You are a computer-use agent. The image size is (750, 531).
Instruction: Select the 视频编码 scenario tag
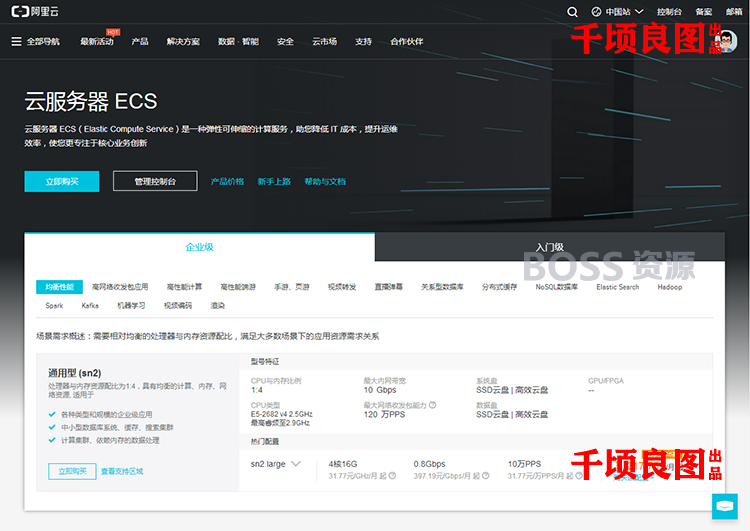click(177, 306)
